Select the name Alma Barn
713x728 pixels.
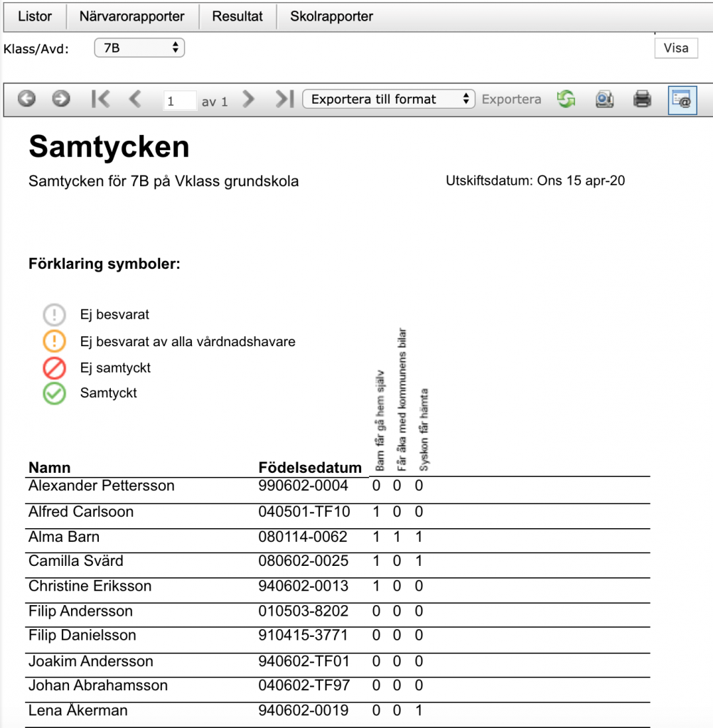point(64,537)
